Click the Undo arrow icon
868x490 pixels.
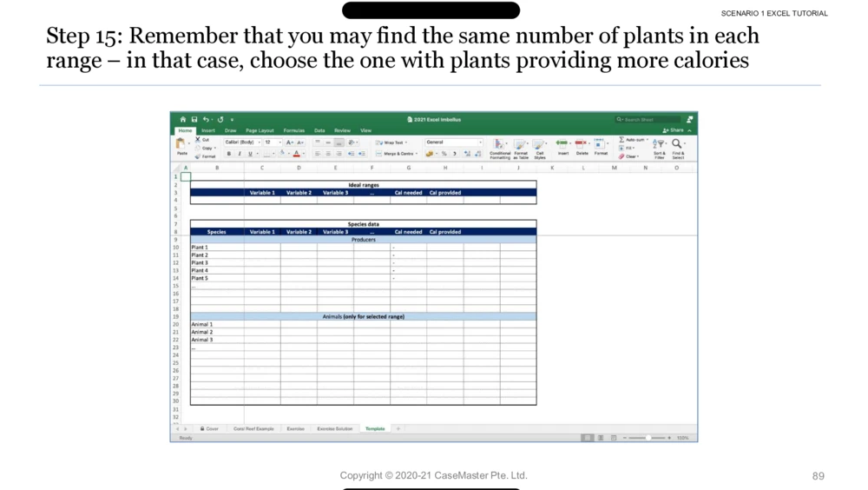(x=207, y=120)
